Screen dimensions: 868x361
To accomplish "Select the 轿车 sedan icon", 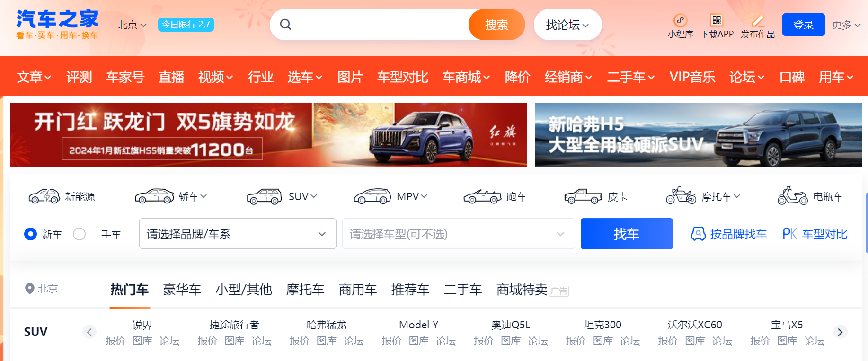I will click(154, 196).
